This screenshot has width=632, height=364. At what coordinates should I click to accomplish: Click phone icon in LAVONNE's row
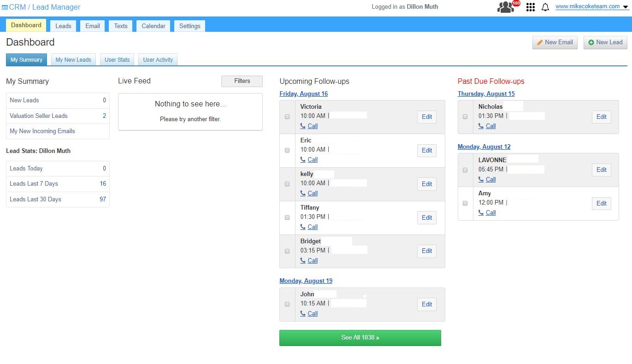481,179
